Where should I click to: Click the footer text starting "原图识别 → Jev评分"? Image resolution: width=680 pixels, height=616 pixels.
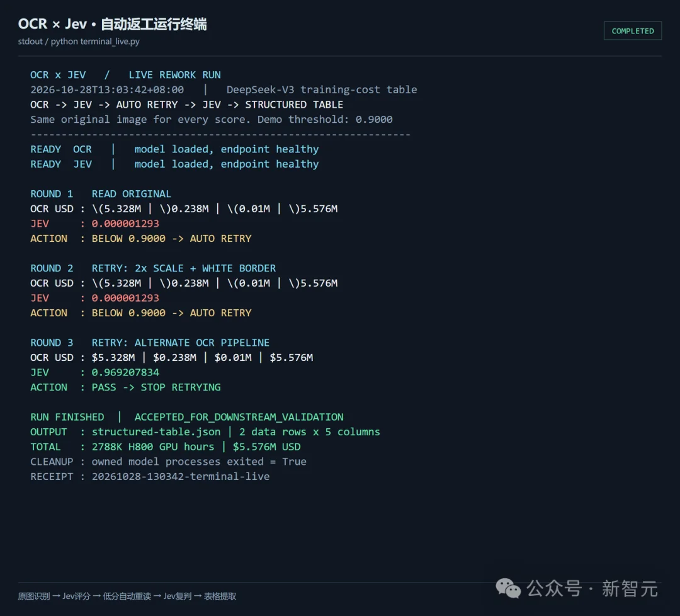tap(127, 596)
